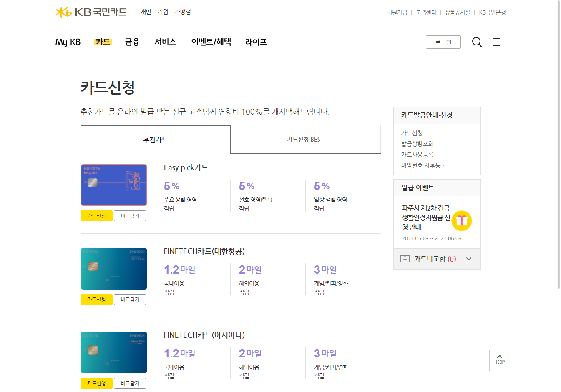561x392 pixels.
Task: Select the 가맹점 site section
Action: (183, 12)
